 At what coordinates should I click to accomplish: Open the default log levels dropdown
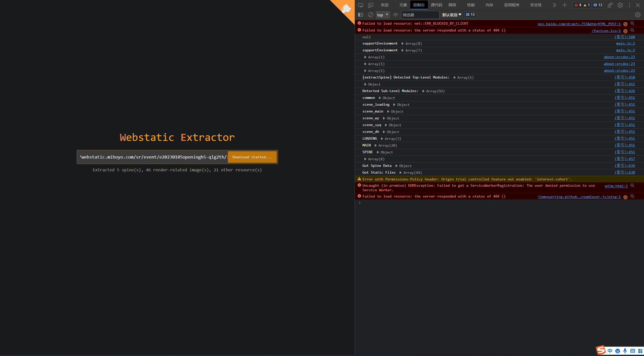click(452, 15)
